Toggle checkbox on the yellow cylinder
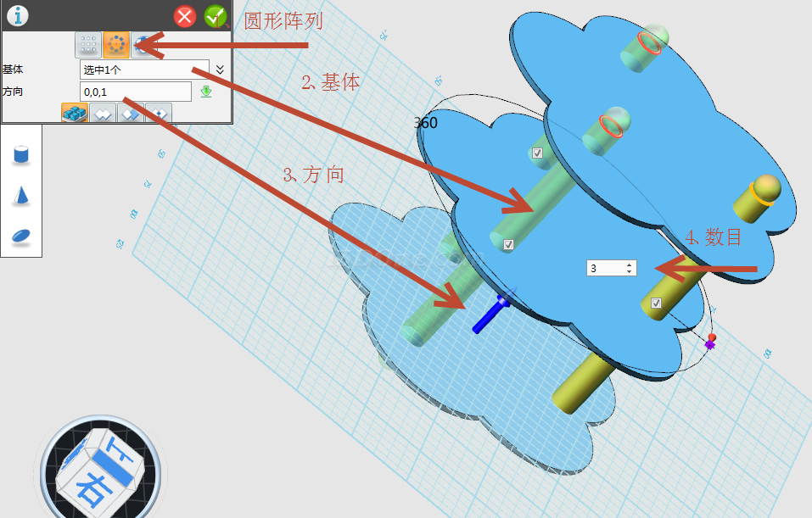This screenshot has height=518, width=812. (656, 303)
